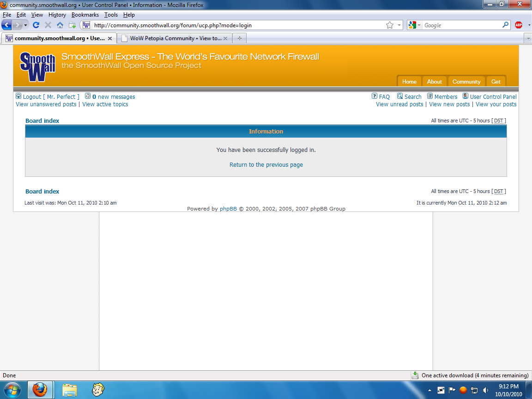The width and height of the screenshot is (532, 399).
Task: Click the SmoothWall logo
Action: (x=37, y=66)
